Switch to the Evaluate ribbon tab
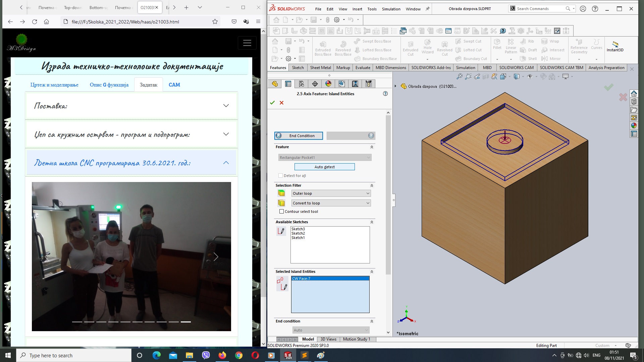The width and height of the screenshot is (644, 362). (363, 68)
